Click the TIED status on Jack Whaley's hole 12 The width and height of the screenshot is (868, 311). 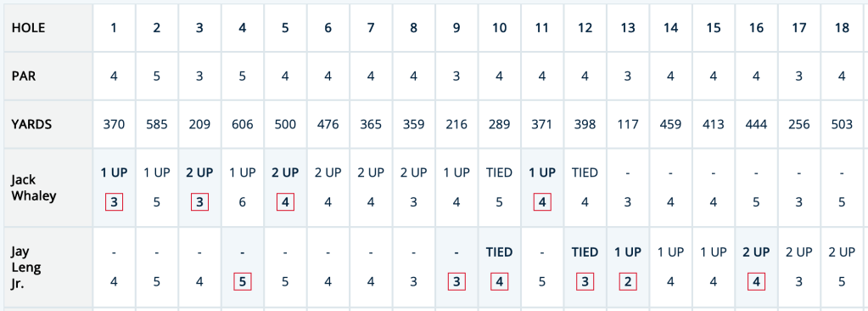pos(585,173)
